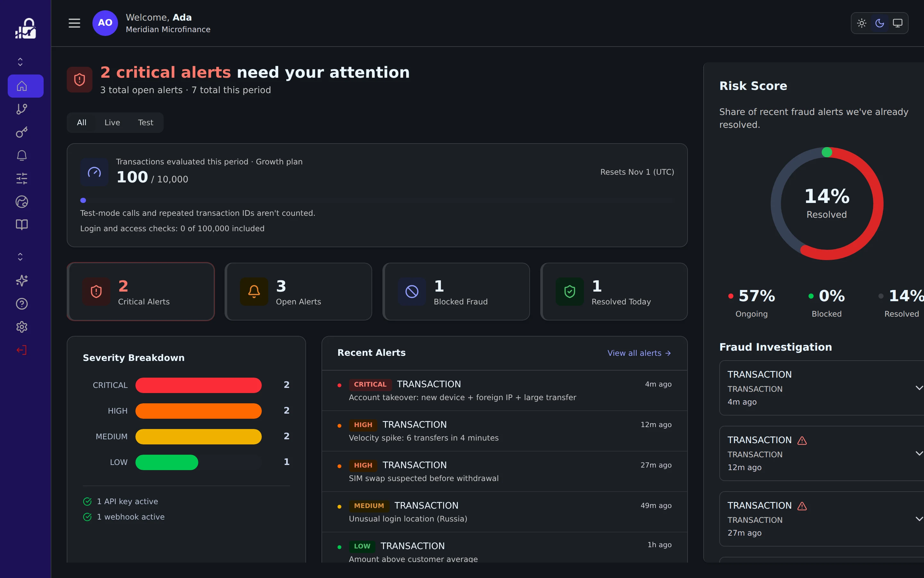Switch to light theme with the sun icon
The image size is (924, 578).
click(862, 23)
